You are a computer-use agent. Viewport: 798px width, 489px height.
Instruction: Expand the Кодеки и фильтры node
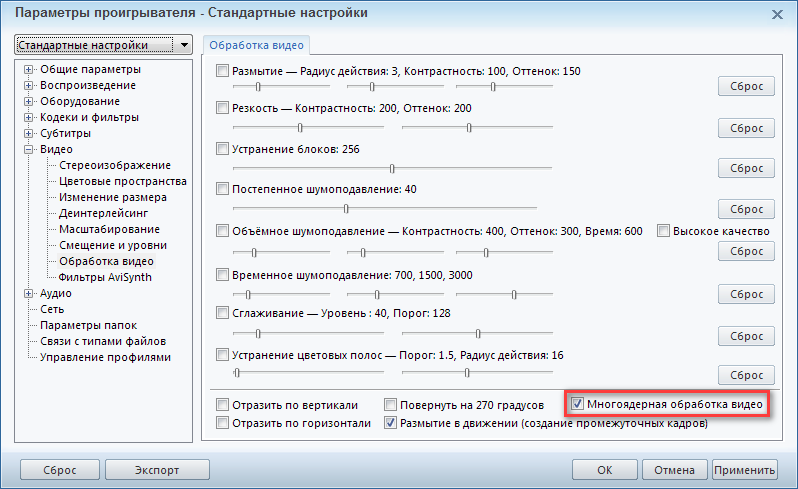point(29,117)
